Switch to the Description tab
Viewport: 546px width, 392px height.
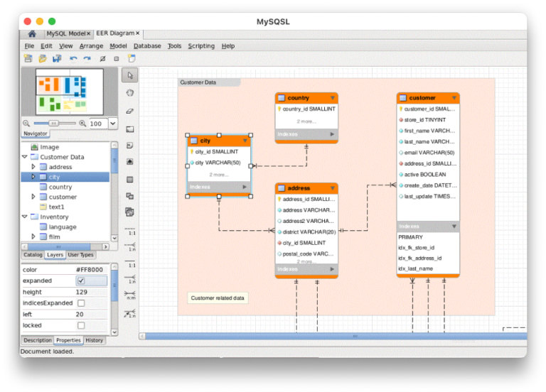38,340
